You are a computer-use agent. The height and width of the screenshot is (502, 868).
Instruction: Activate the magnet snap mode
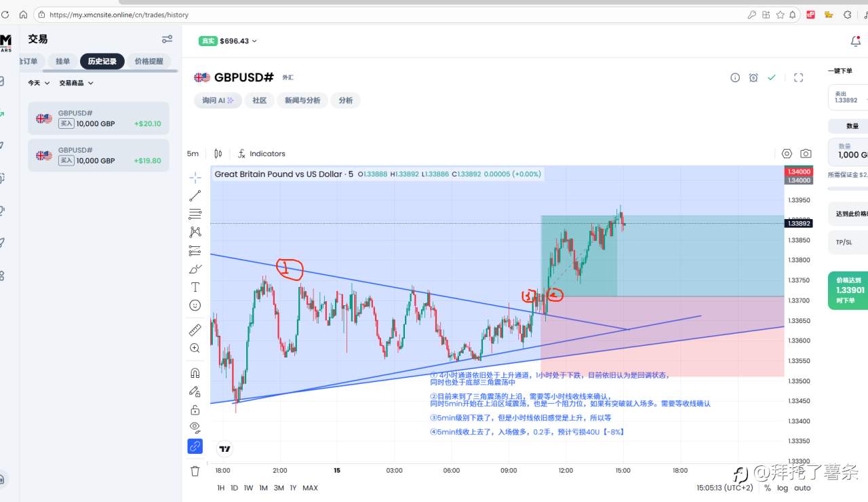click(x=195, y=373)
